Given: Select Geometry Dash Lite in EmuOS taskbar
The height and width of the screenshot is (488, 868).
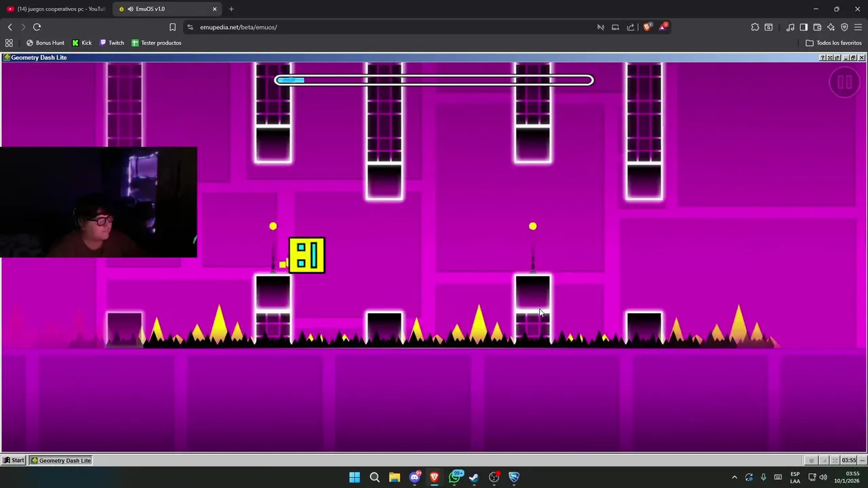Looking at the screenshot, I should pos(61,460).
